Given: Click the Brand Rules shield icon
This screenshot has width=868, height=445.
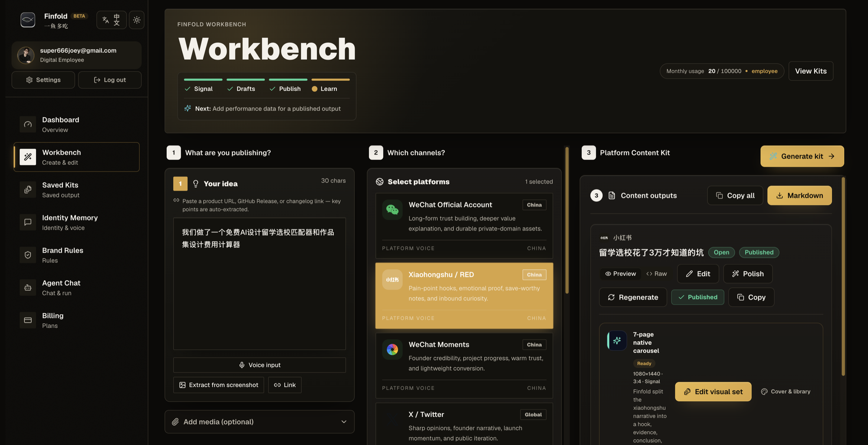Looking at the screenshot, I should point(28,255).
